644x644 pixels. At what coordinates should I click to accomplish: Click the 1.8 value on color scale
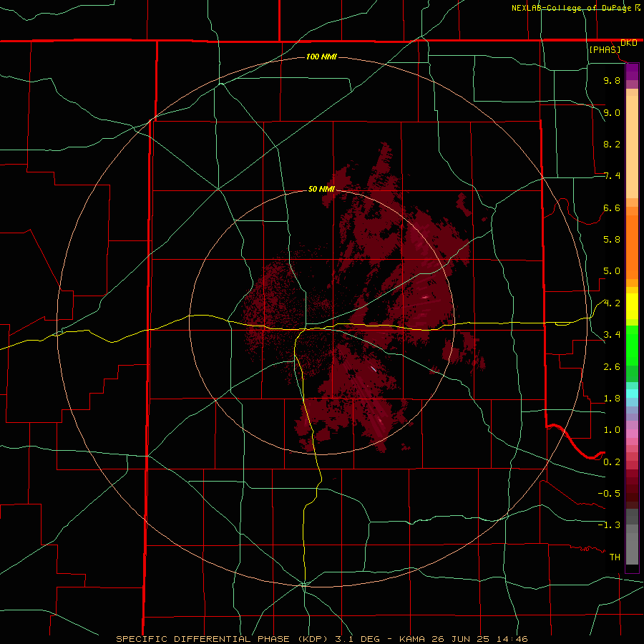(x=612, y=399)
